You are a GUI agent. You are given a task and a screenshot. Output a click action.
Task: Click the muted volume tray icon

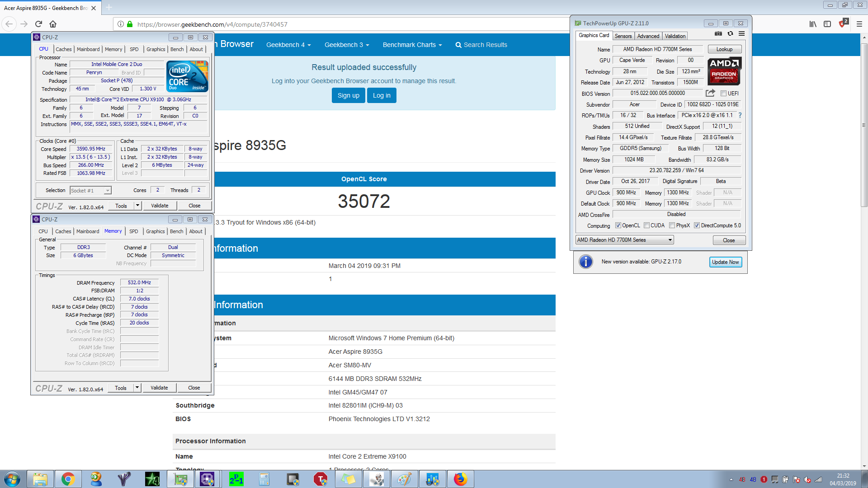[x=807, y=479]
